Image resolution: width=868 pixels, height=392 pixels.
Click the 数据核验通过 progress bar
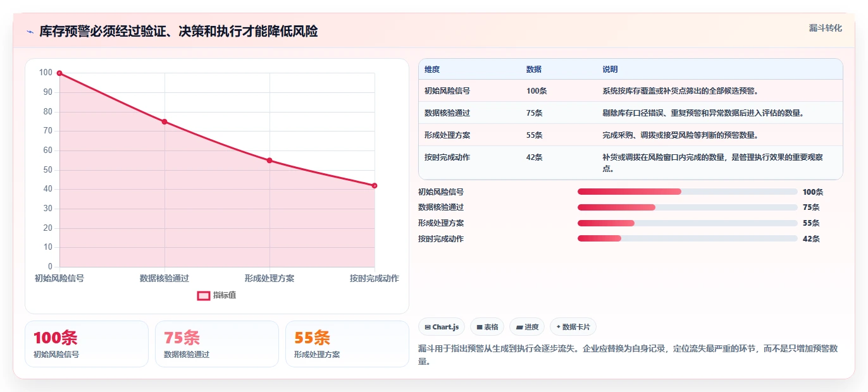click(688, 207)
